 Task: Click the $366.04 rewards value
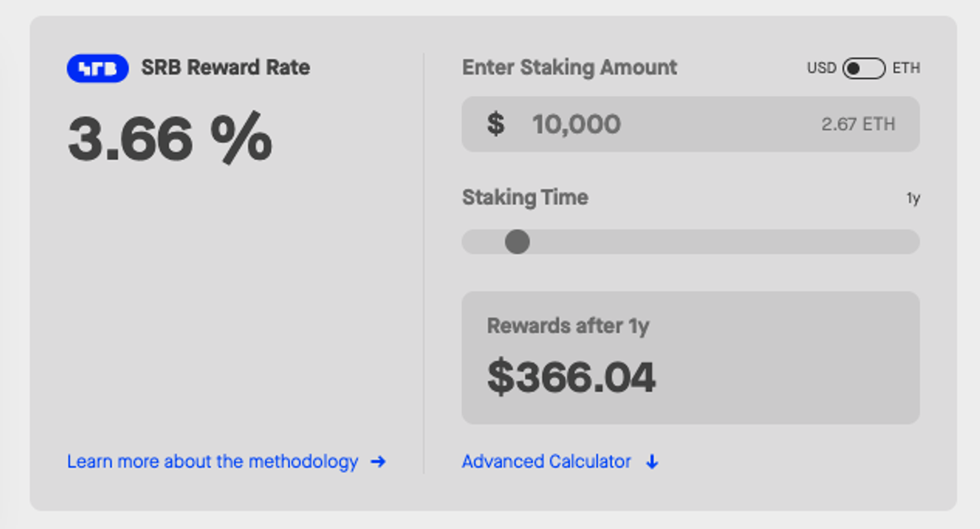[x=571, y=377]
